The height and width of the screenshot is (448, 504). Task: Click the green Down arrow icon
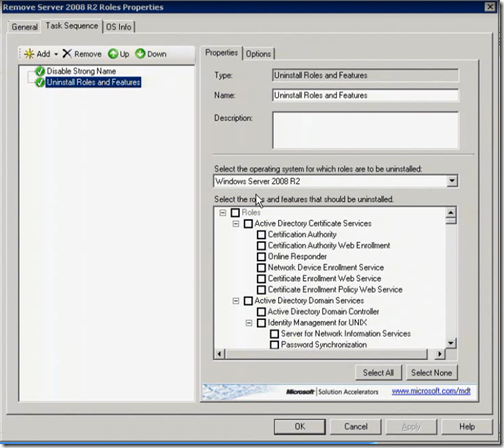[140, 53]
